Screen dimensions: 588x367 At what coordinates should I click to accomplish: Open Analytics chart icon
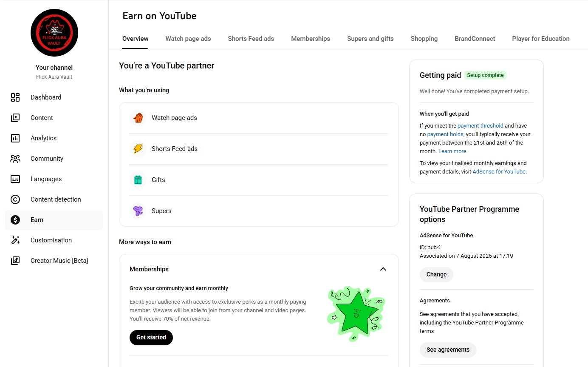pyautogui.click(x=15, y=138)
